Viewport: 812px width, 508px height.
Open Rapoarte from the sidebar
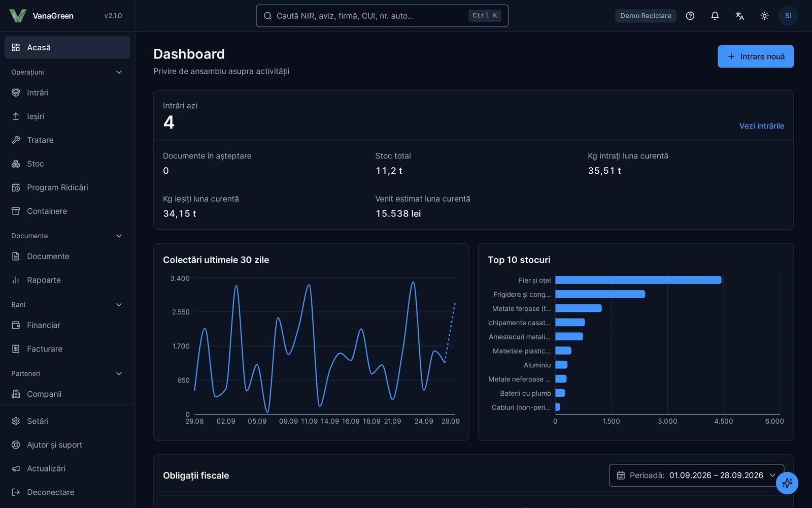coord(67,280)
